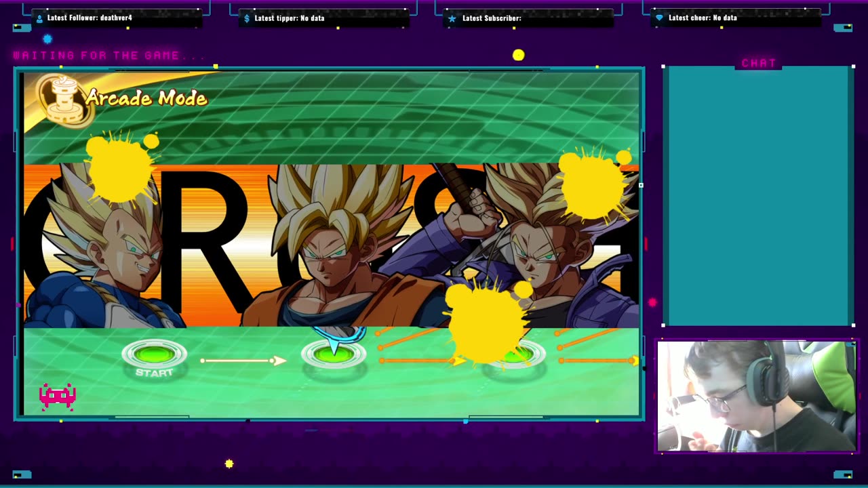Select the START node on the arcade path
Viewport: 868px width, 488px height.
(155, 354)
